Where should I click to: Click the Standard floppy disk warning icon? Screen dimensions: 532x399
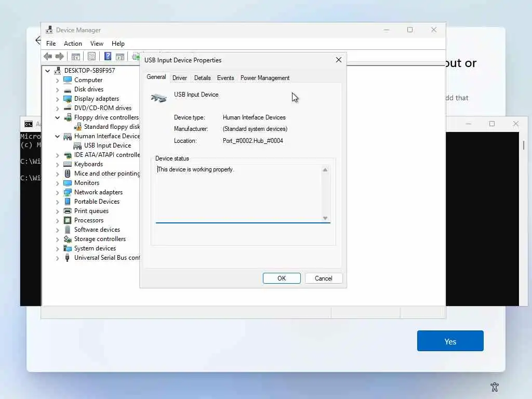point(78,127)
